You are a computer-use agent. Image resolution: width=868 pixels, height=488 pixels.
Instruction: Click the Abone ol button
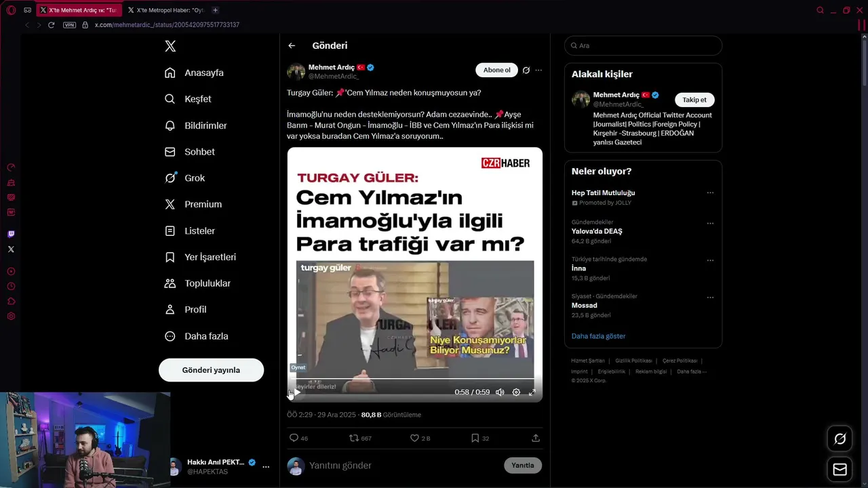pyautogui.click(x=496, y=70)
